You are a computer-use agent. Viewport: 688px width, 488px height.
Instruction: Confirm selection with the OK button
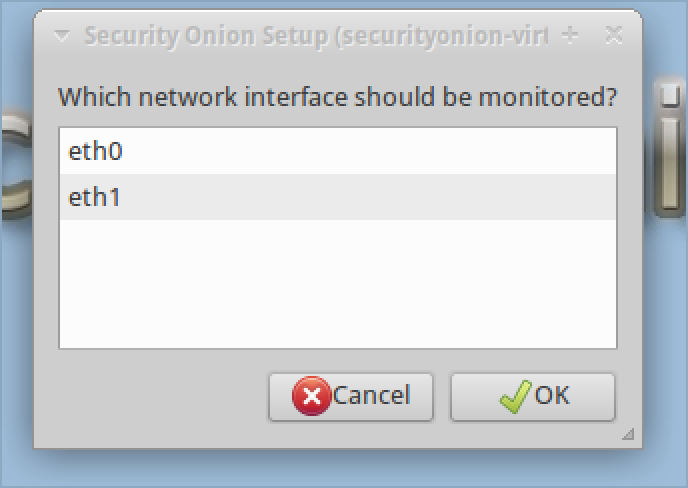pos(532,397)
